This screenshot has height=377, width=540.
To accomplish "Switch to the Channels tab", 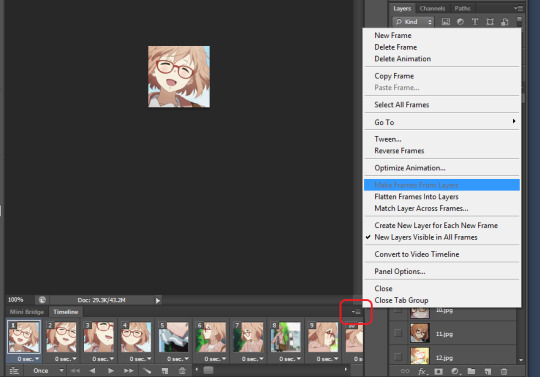I will pos(432,8).
